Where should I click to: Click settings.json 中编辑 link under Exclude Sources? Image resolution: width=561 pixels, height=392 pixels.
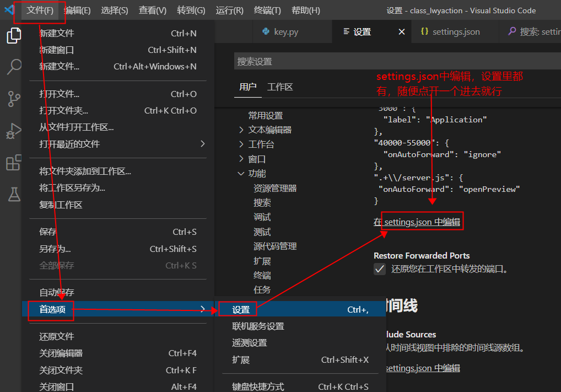pyautogui.click(x=423, y=368)
